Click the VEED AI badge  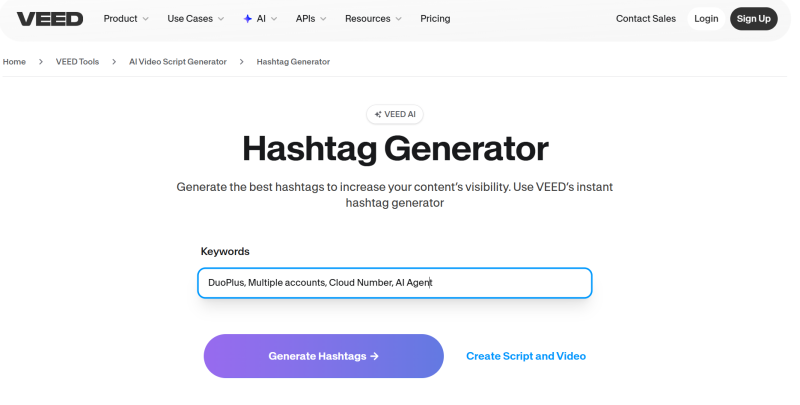coord(395,114)
